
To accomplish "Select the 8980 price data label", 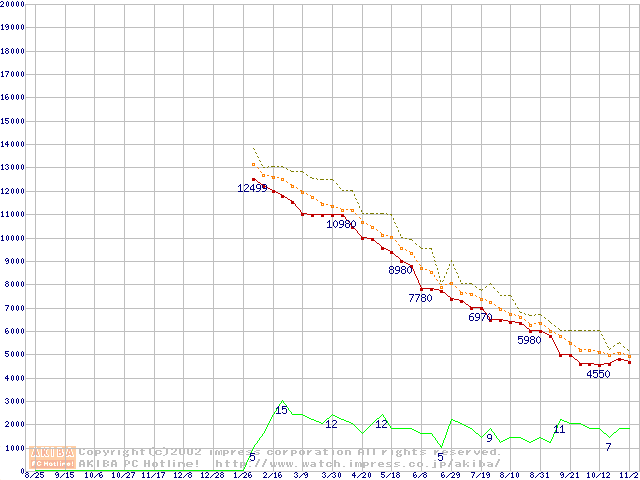I will 400,270.
